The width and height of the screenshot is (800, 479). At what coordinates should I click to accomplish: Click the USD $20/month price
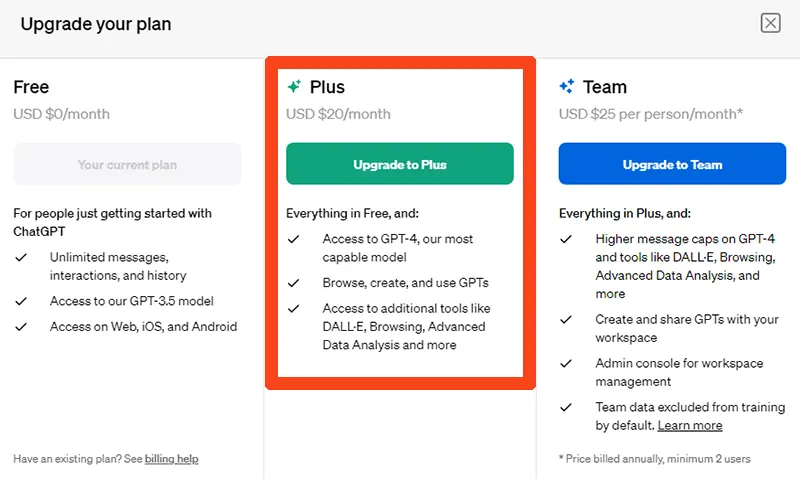(338, 114)
